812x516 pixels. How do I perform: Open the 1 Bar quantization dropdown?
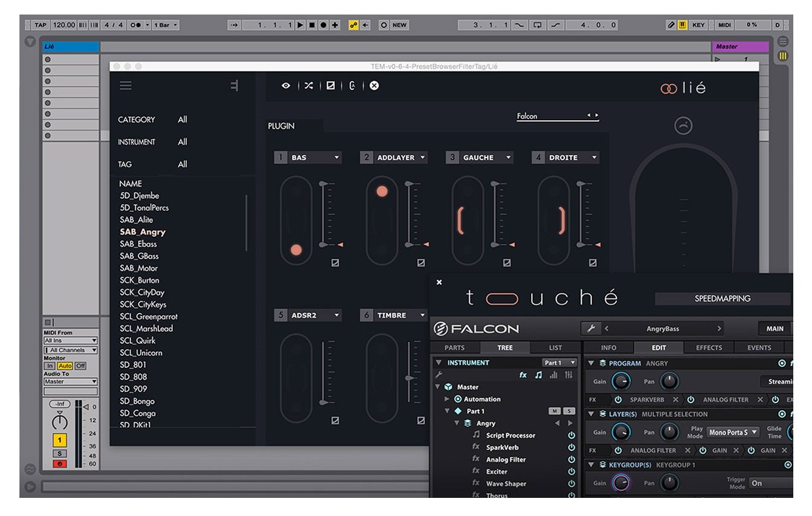pyautogui.click(x=166, y=25)
